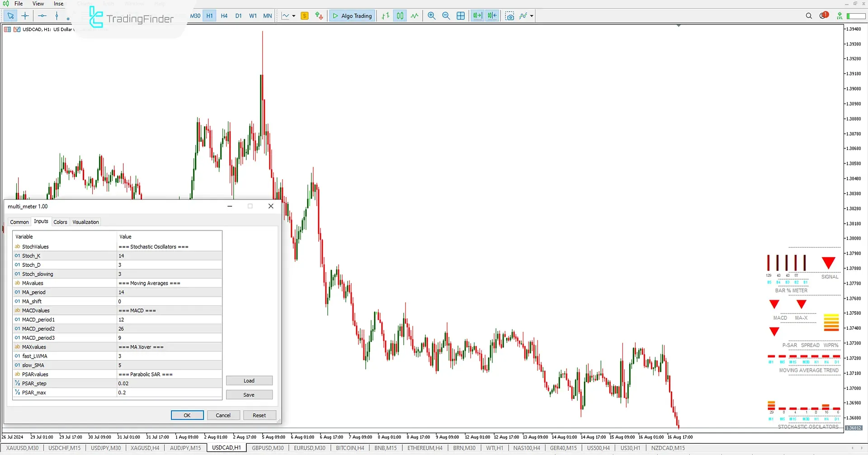Click OK in the multi_meter dialog
The height and width of the screenshot is (455, 868).
click(x=187, y=415)
